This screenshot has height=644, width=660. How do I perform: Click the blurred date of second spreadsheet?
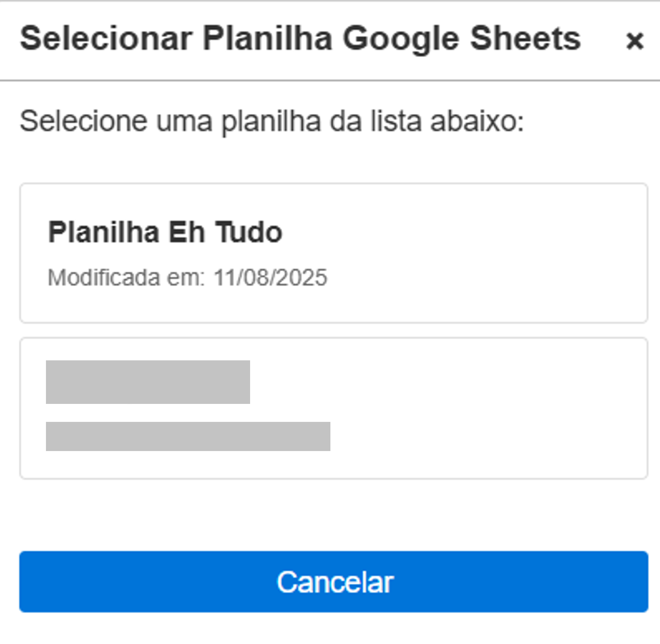pyautogui.click(x=188, y=436)
